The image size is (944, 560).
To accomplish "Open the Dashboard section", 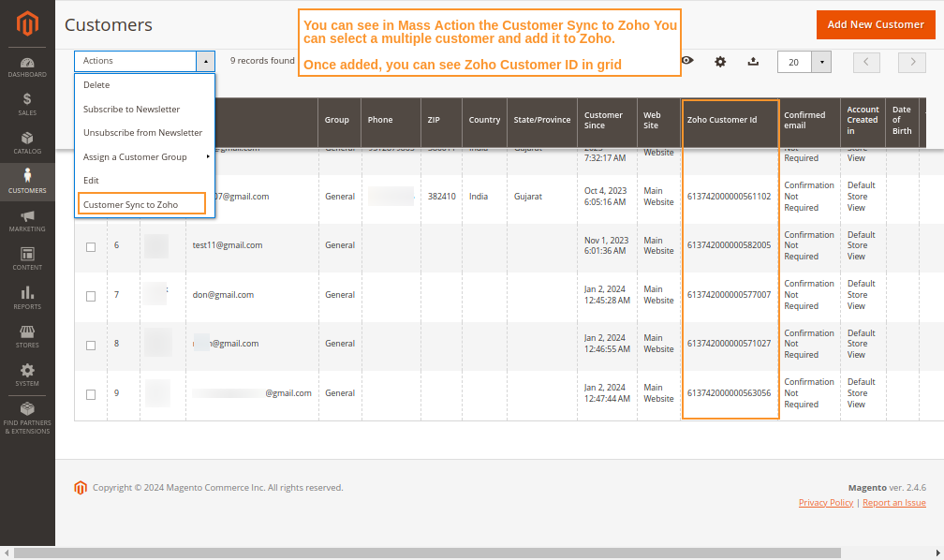I will pyautogui.click(x=27, y=60).
